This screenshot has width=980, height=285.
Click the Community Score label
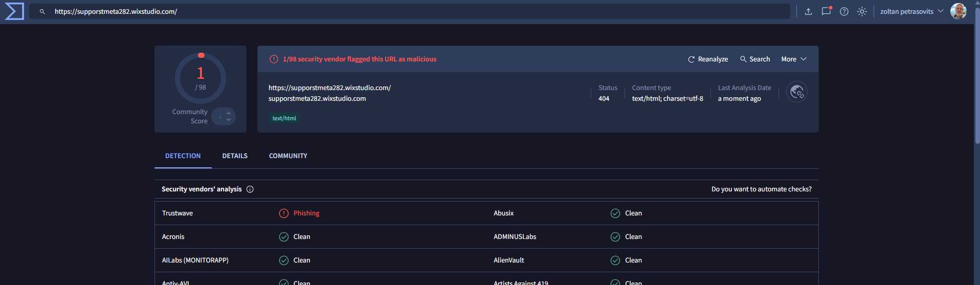pos(190,117)
